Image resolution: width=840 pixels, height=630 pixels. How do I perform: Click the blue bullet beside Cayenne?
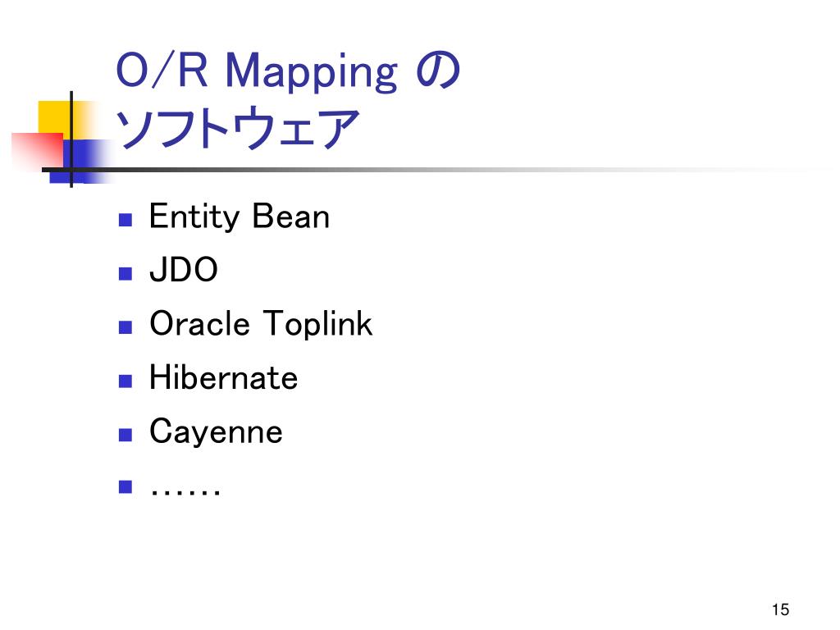tap(126, 435)
